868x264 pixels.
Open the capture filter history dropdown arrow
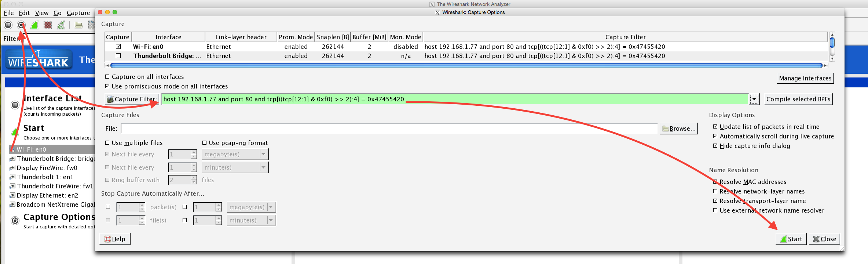click(x=754, y=99)
